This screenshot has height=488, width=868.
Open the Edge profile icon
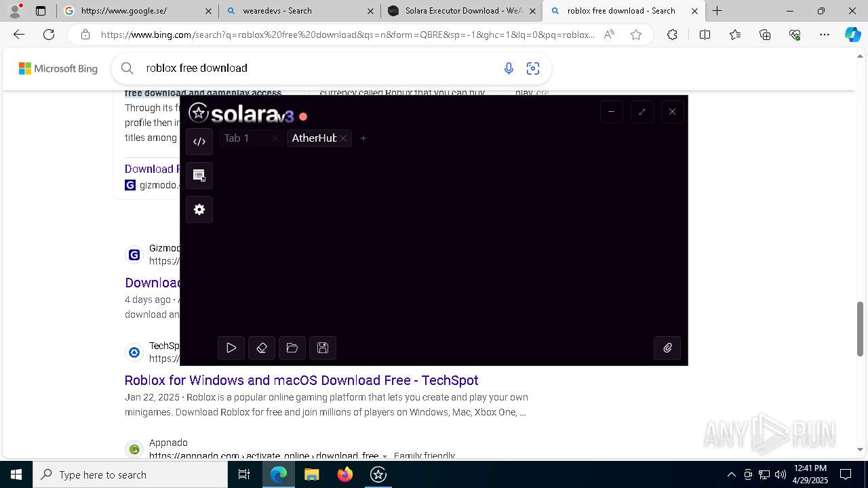[15, 11]
